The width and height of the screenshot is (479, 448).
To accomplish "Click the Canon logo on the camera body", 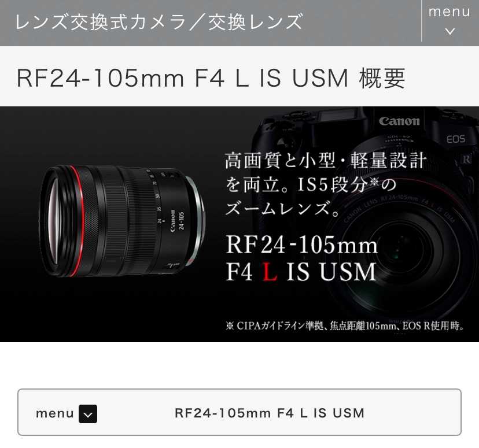I will coord(399,121).
